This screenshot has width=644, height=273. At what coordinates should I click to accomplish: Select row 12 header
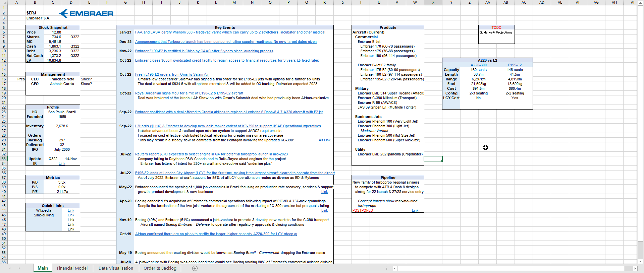pyautogui.click(x=4, y=61)
